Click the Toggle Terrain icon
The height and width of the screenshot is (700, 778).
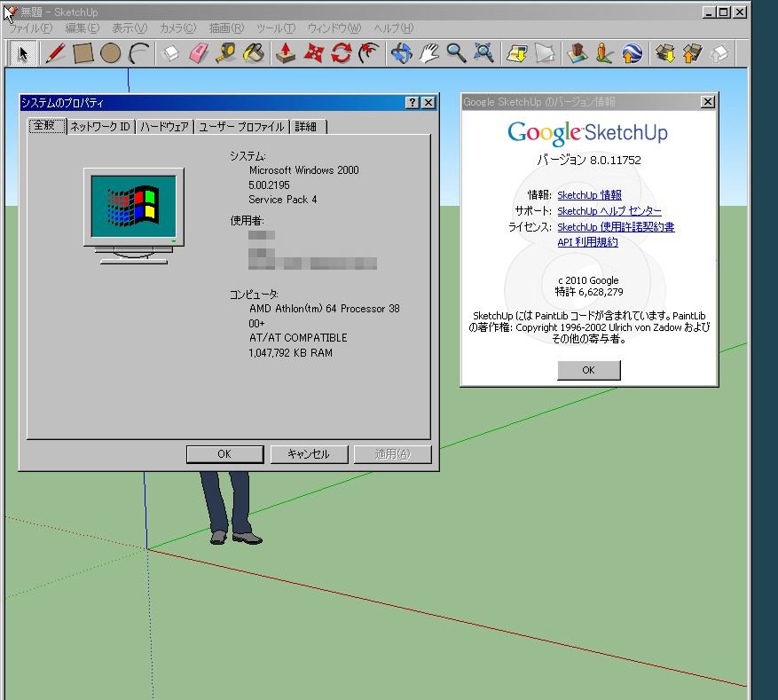[545, 53]
